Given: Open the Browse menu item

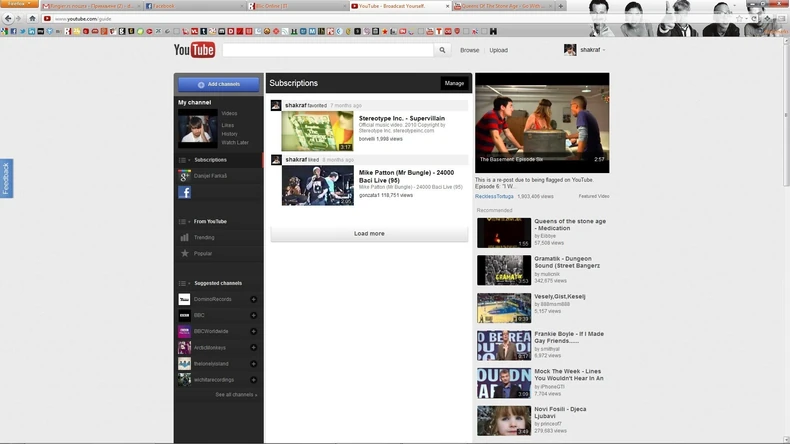Looking at the screenshot, I should (x=469, y=50).
